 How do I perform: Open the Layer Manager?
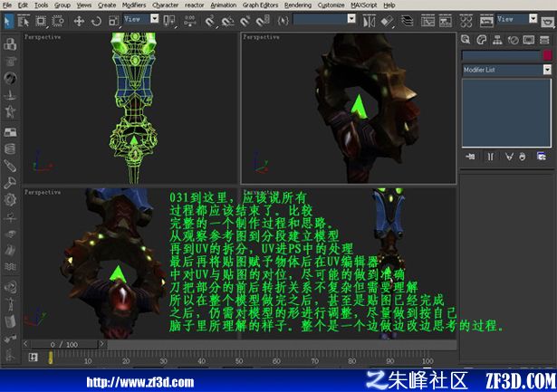pos(408,22)
